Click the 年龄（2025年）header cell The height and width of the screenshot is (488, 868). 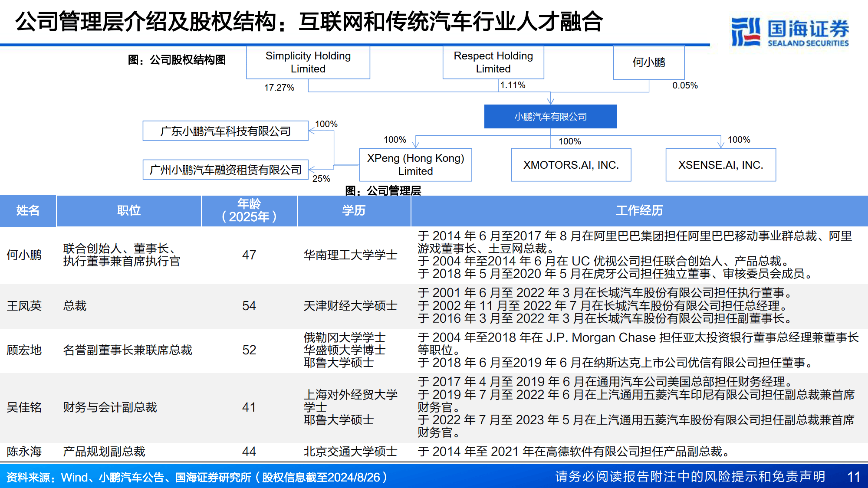[x=248, y=211]
